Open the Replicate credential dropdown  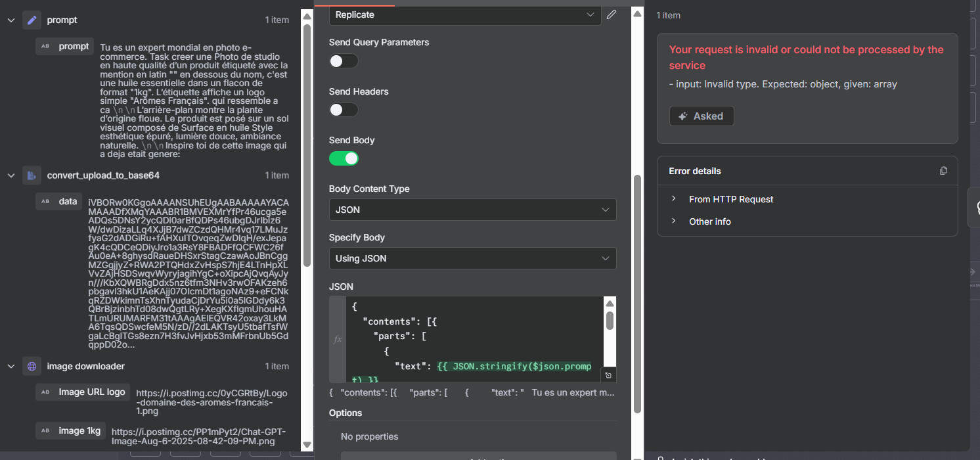[464, 14]
